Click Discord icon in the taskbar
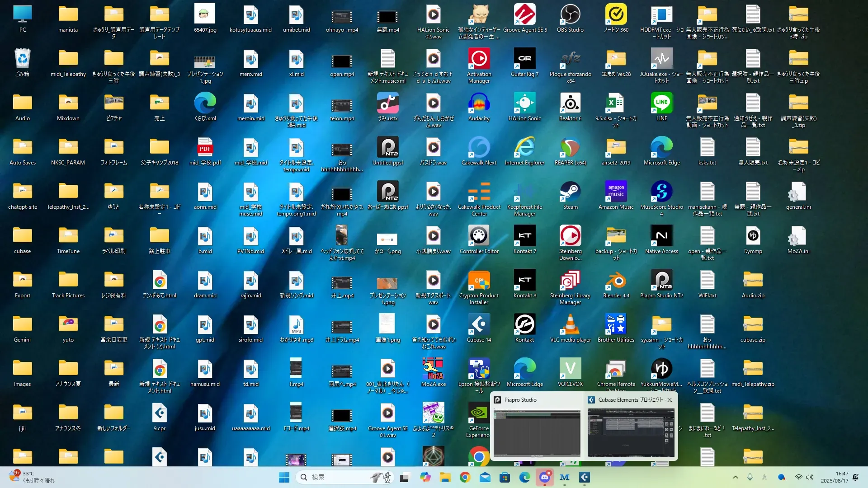Screen dimensions: 868x488 544,477
